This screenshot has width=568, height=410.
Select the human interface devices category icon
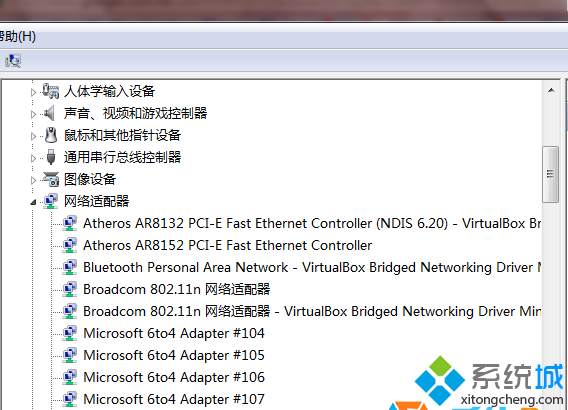pos(50,91)
